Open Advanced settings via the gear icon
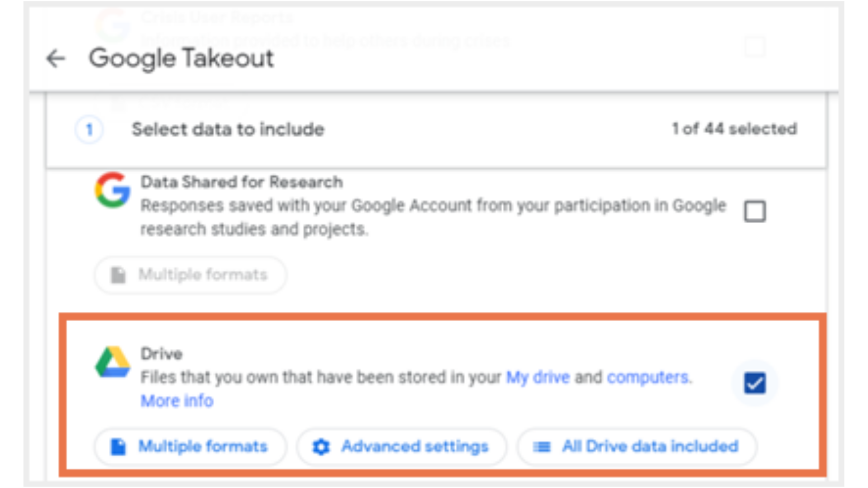The image size is (868, 488). pos(321,447)
